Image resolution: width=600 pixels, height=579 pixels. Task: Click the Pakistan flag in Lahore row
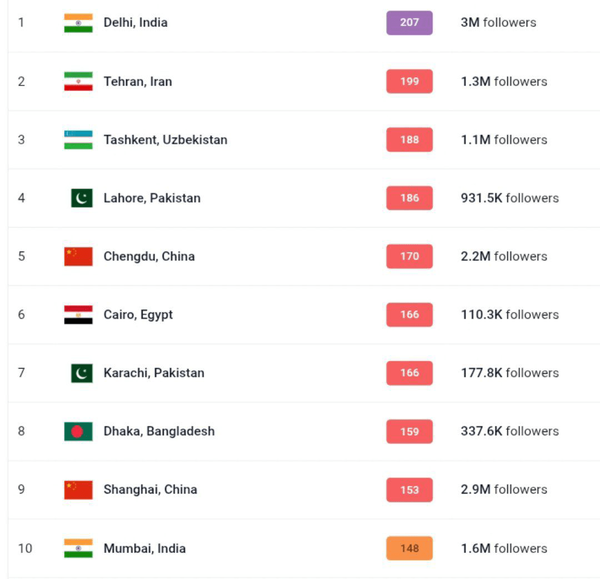[82, 198]
